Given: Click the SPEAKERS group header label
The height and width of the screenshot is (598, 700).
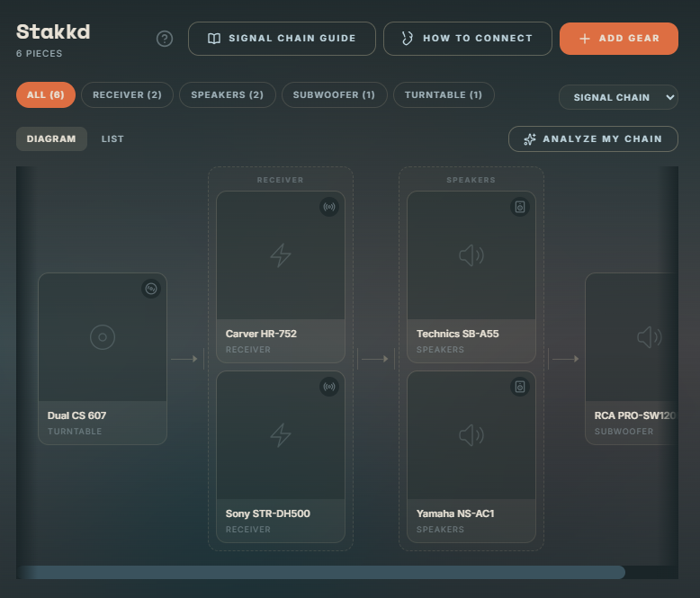Looking at the screenshot, I should (471, 180).
